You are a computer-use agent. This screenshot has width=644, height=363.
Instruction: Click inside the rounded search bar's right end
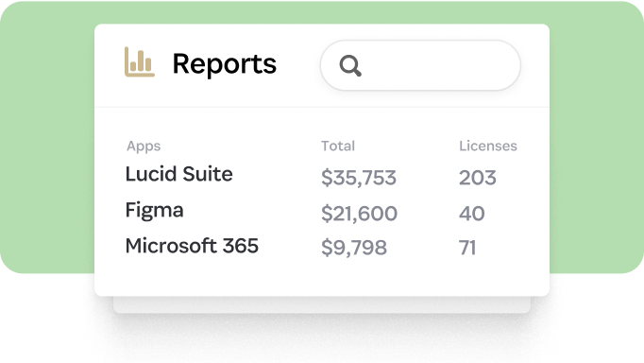[493, 65]
